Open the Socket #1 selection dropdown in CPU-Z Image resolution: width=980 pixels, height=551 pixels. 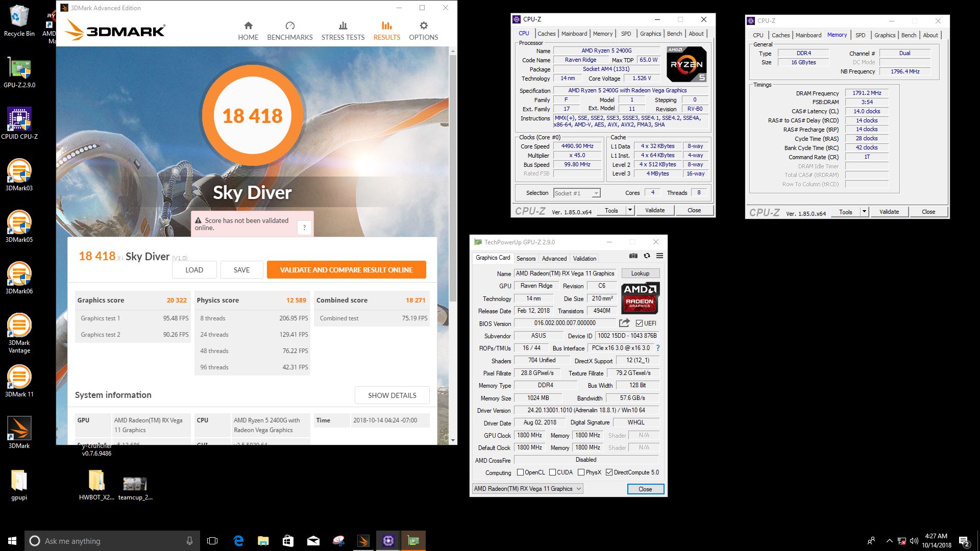pyautogui.click(x=577, y=193)
